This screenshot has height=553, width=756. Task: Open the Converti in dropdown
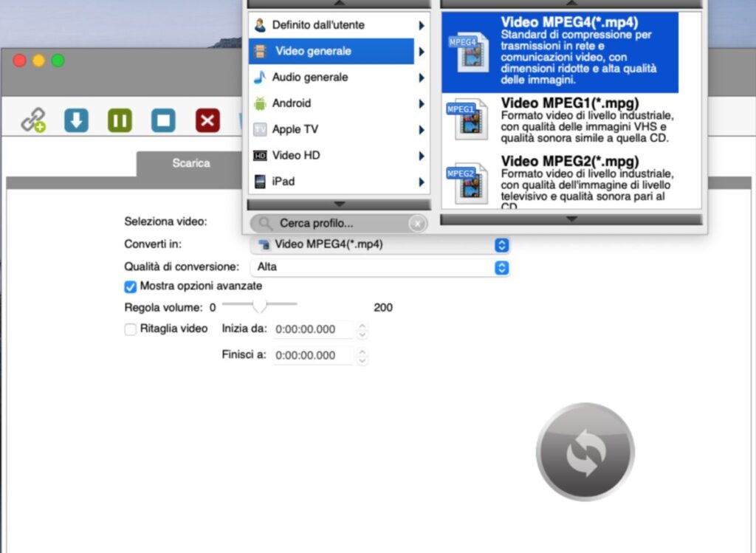380,245
